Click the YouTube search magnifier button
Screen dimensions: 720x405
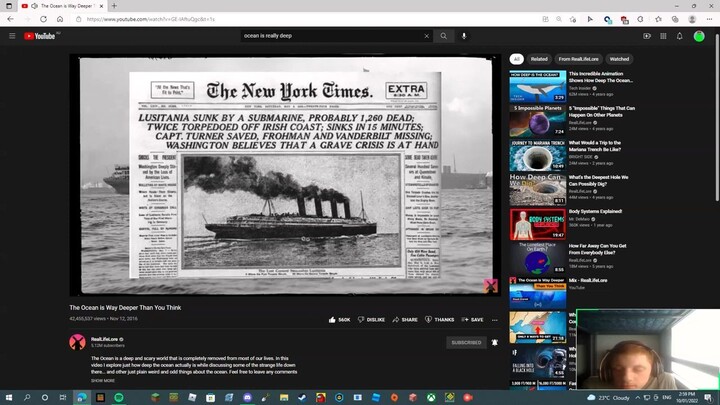pyautogui.click(x=444, y=36)
